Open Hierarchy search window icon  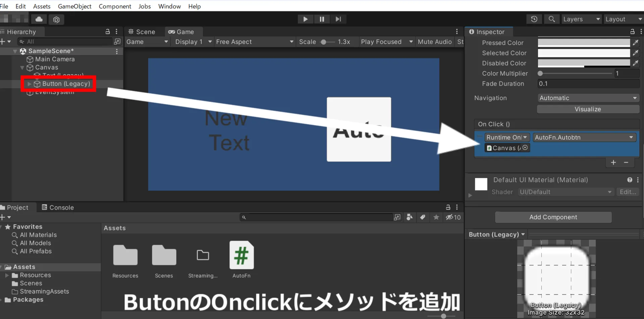click(x=117, y=41)
